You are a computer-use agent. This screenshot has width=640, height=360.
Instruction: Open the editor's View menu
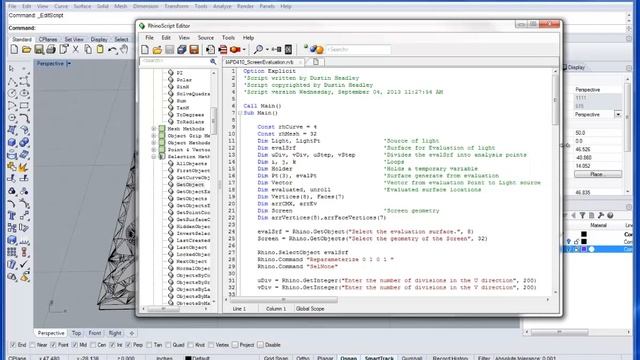coord(184,38)
